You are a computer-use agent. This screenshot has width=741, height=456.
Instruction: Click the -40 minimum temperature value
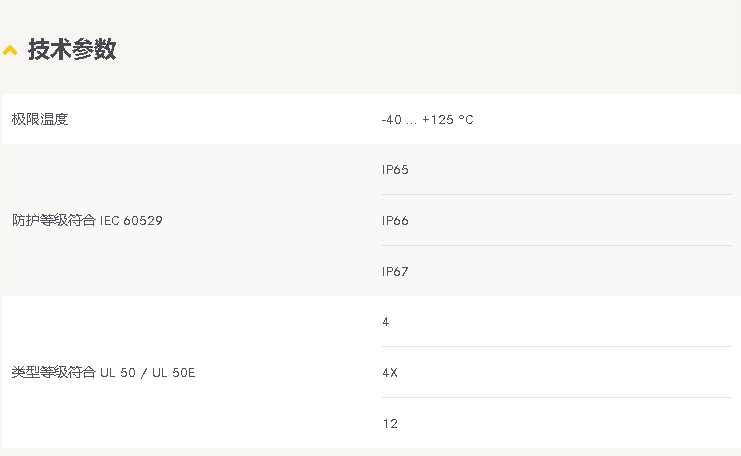391,120
